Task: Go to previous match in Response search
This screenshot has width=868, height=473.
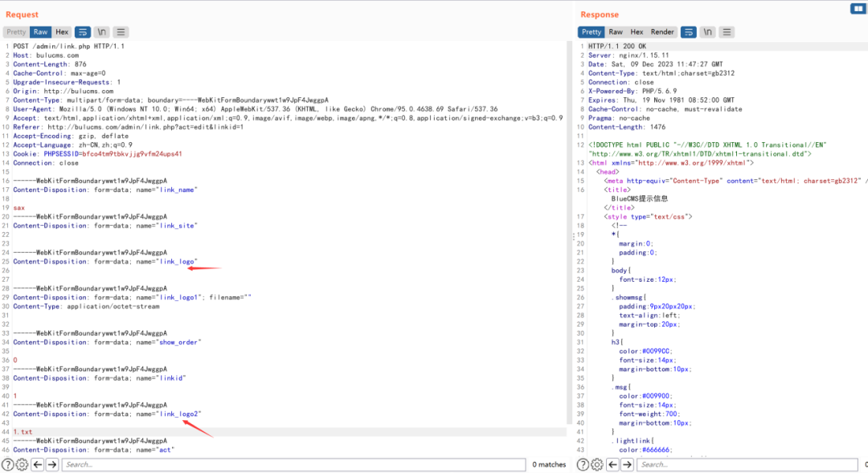Action: point(612,465)
